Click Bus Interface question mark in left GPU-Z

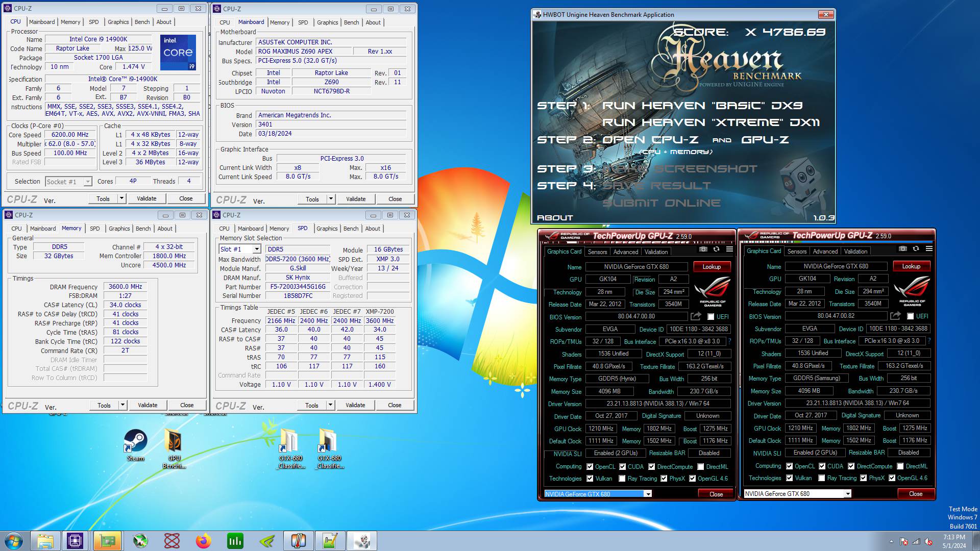pos(729,341)
